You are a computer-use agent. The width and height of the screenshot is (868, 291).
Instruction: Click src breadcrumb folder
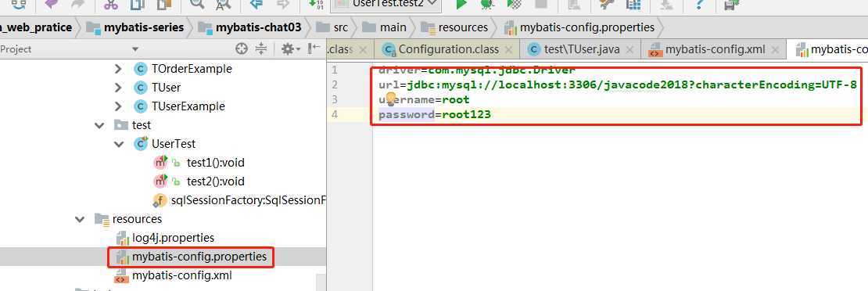[x=332, y=27]
